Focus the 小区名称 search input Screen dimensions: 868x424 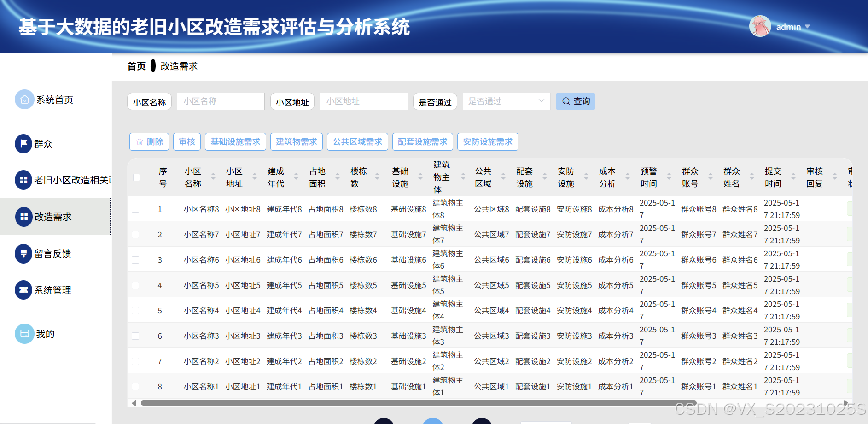(x=221, y=101)
